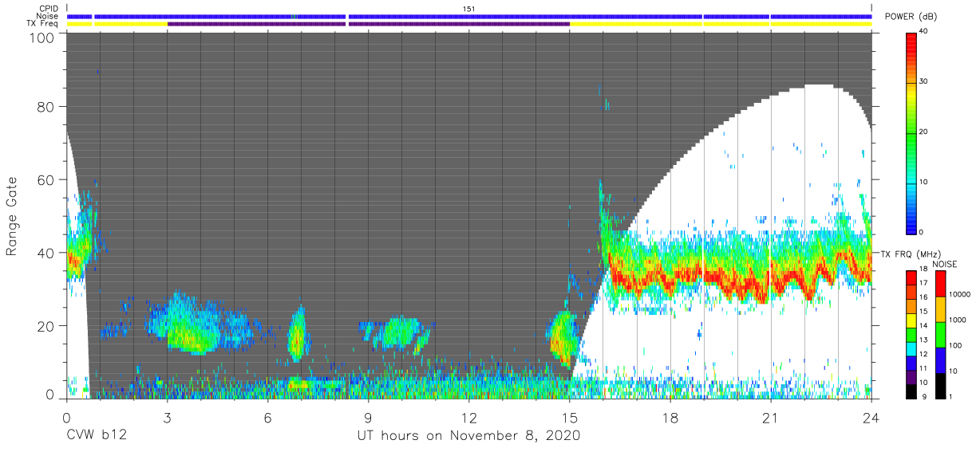Click the echo patch near hour 7
Image resolution: width=980 pixels, height=452 pixels.
click(297, 333)
